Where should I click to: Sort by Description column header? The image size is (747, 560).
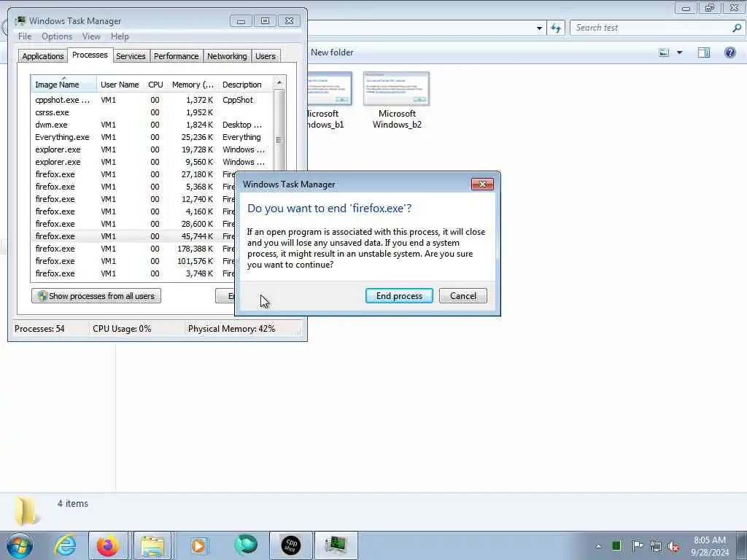[245, 85]
